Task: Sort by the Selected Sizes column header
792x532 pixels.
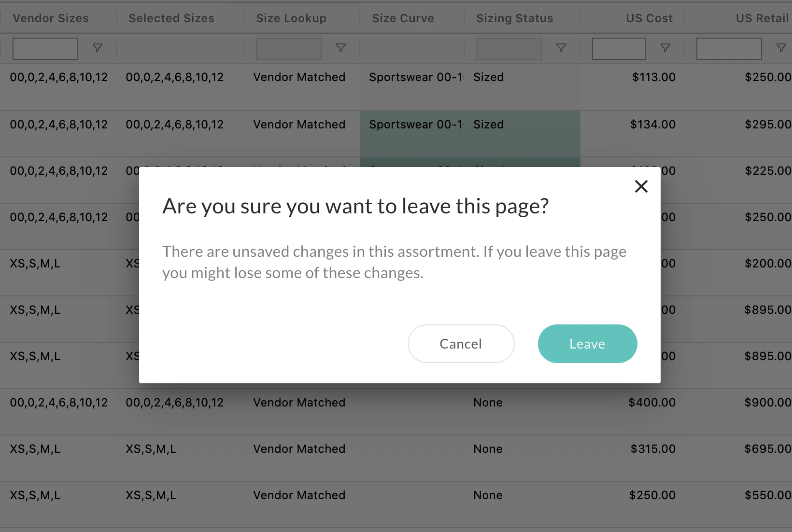Action: pos(171,18)
